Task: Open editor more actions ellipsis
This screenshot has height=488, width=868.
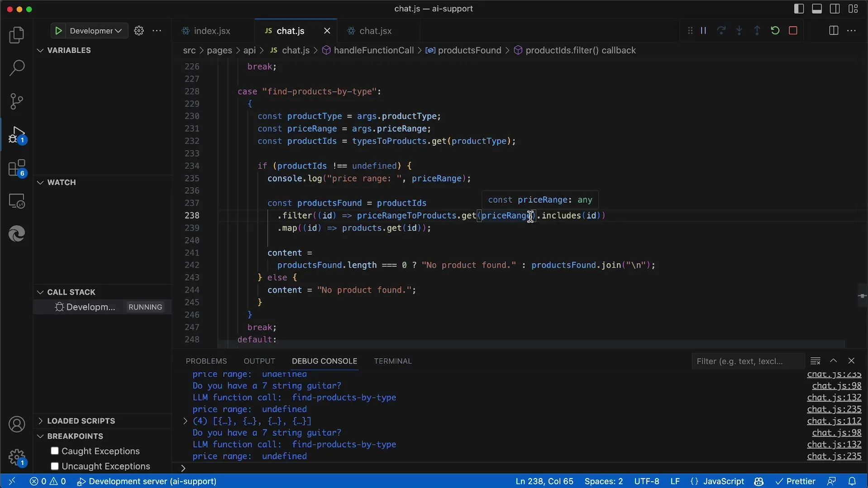Action: [x=851, y=31]
